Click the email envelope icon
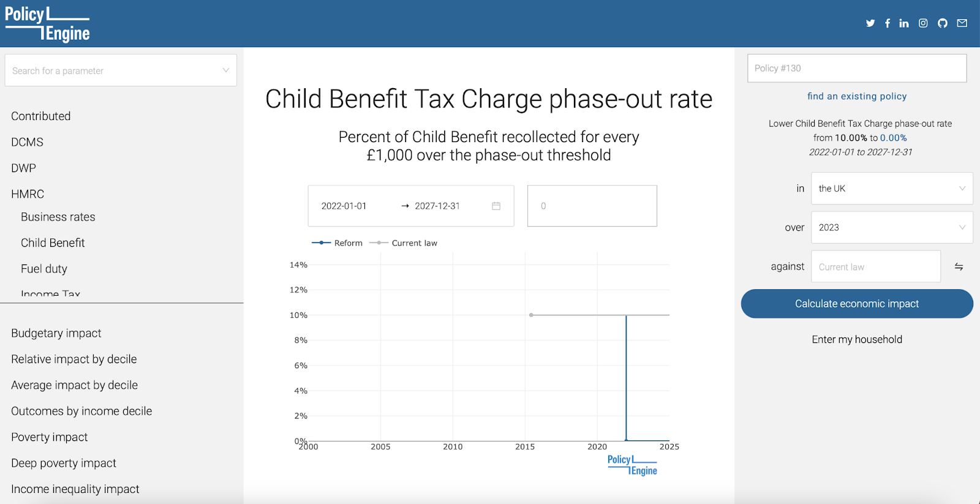 (x=962, y=23)
